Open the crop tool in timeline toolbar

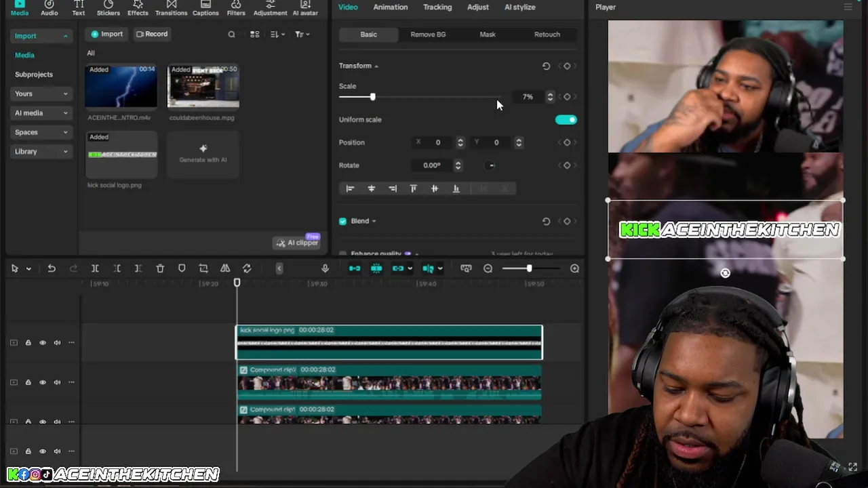[203, 268]
